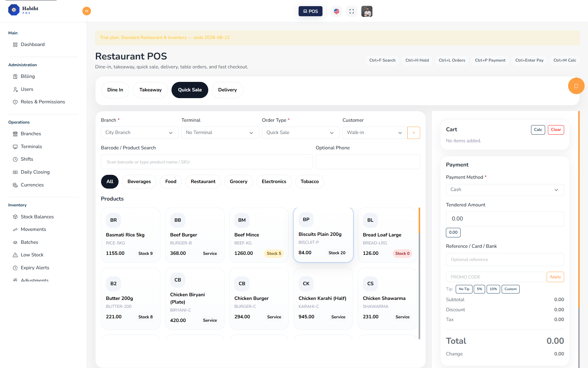
Task: Click the Shifts clock icon
Action: (15, 159)
